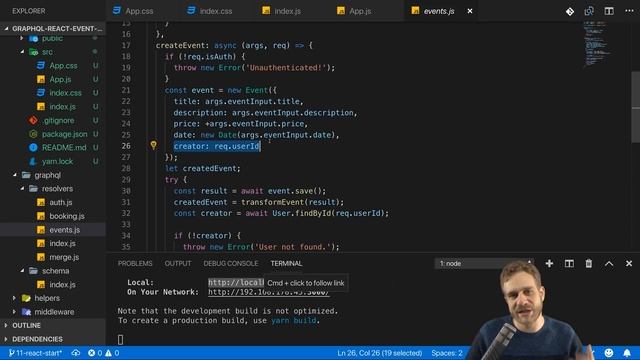This screenshot has width=640, height=360.
Task: Split the terminal panel
Action: click(569, 264)
